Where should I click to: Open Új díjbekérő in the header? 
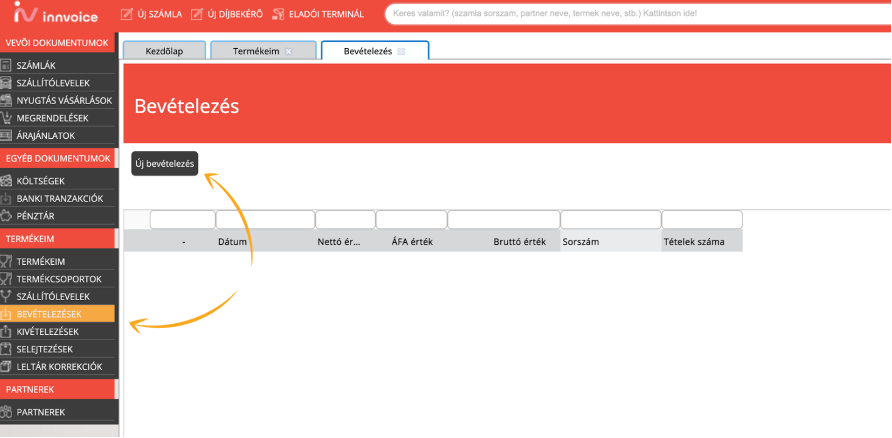click(x=226, y=14)
